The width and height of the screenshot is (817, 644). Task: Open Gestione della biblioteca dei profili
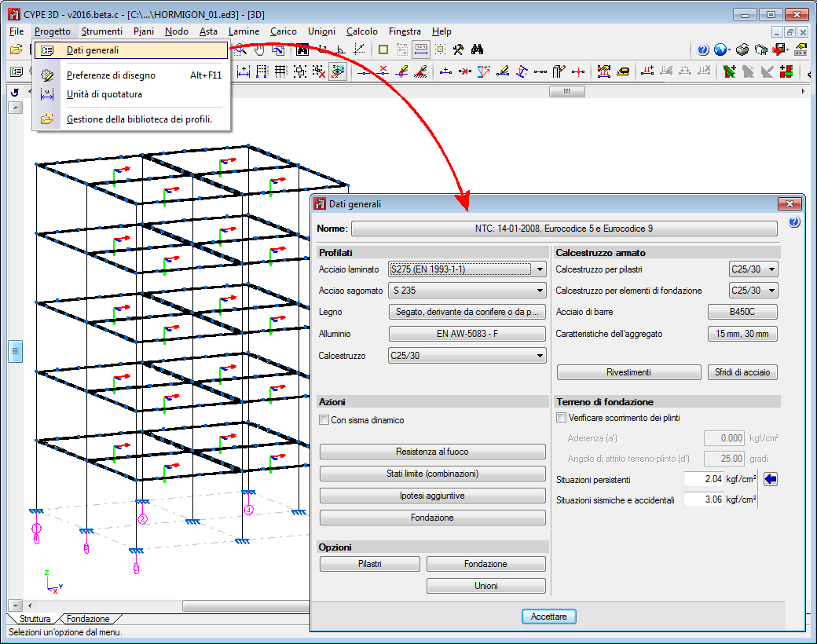[x=131, y=119]
